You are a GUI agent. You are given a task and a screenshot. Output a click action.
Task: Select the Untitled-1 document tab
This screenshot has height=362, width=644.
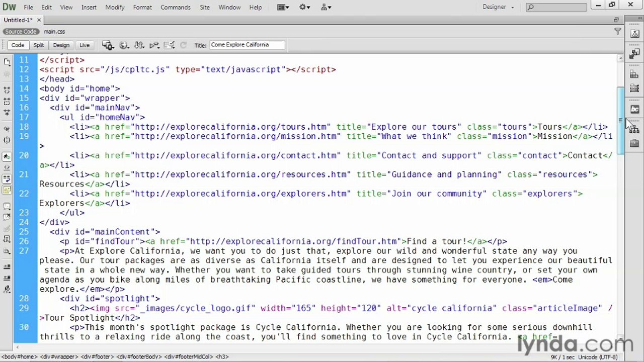(x=18, y=20)
